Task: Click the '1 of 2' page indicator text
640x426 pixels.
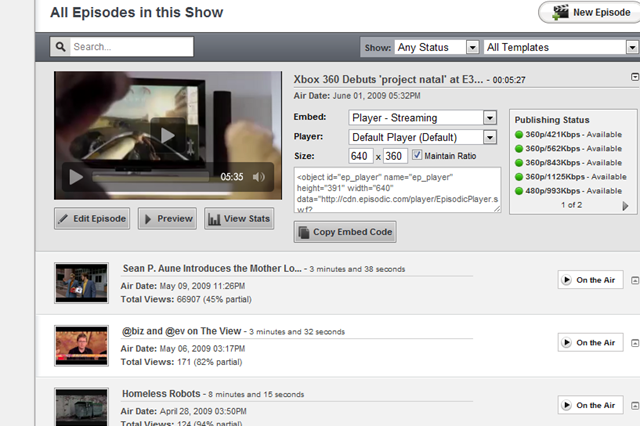Action: coord(571,205)
